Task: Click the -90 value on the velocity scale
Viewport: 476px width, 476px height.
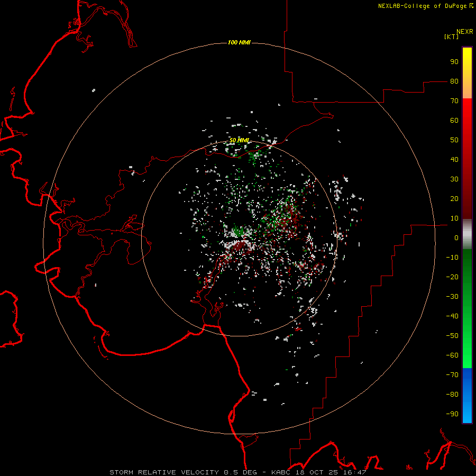Action: coord(452,414)
